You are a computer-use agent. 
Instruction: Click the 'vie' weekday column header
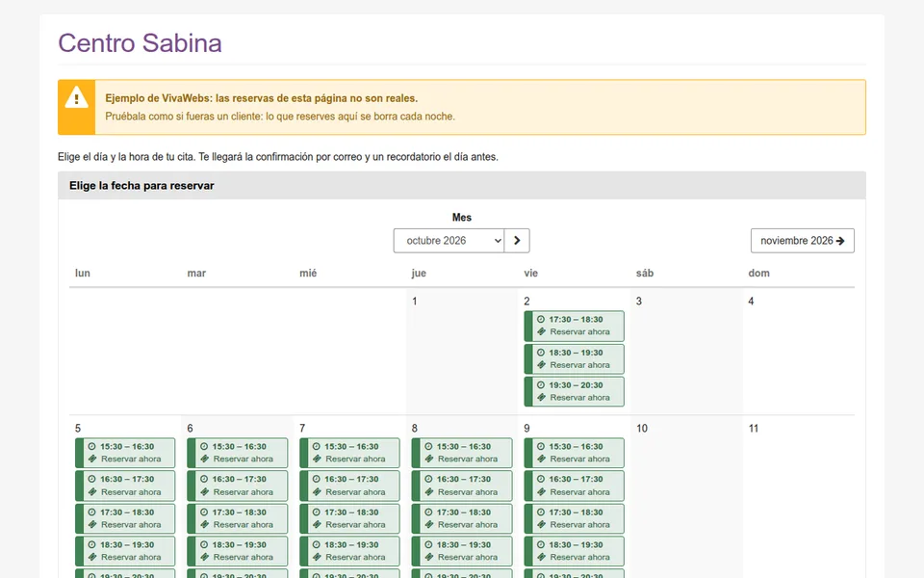coord(531,273)
